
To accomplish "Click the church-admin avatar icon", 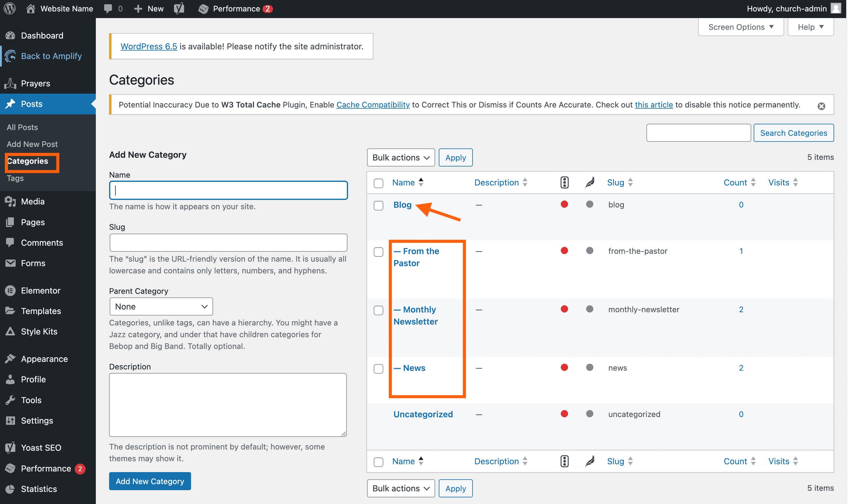I will tap(836, 8).
